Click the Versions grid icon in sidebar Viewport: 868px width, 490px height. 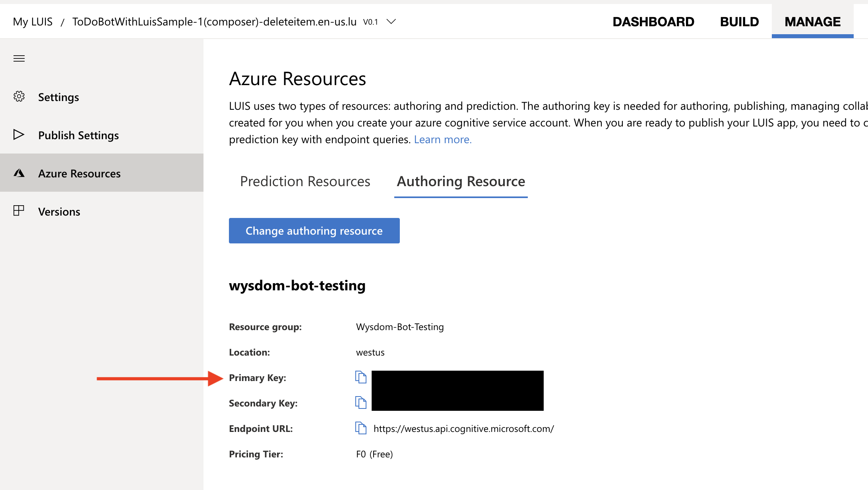point(19,211)
